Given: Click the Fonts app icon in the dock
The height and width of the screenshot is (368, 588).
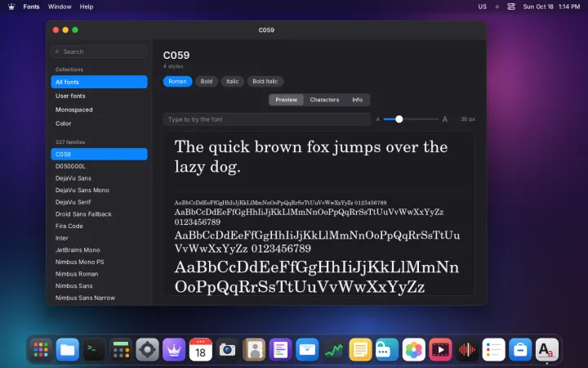Looking at the screenshot, I should click(x=546, y=350).
